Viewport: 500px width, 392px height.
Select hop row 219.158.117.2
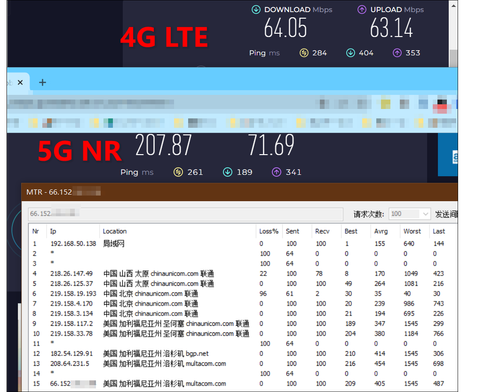click(x=243, y=324)
